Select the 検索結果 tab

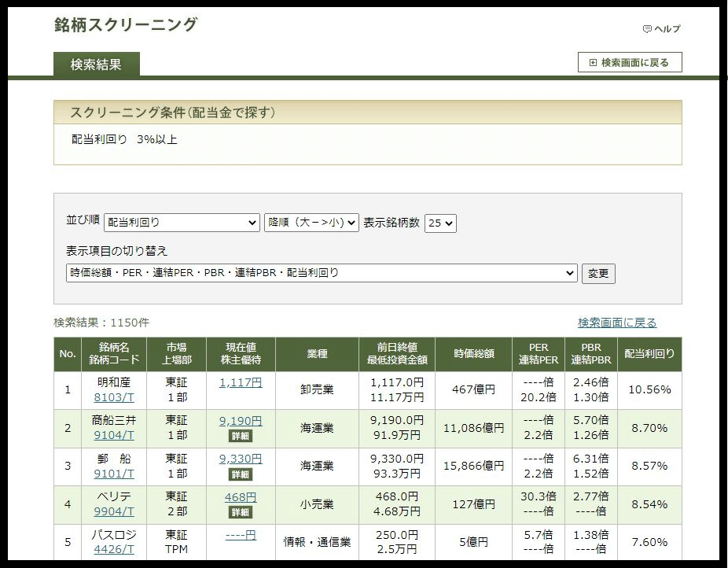click(x=96, y=64)
